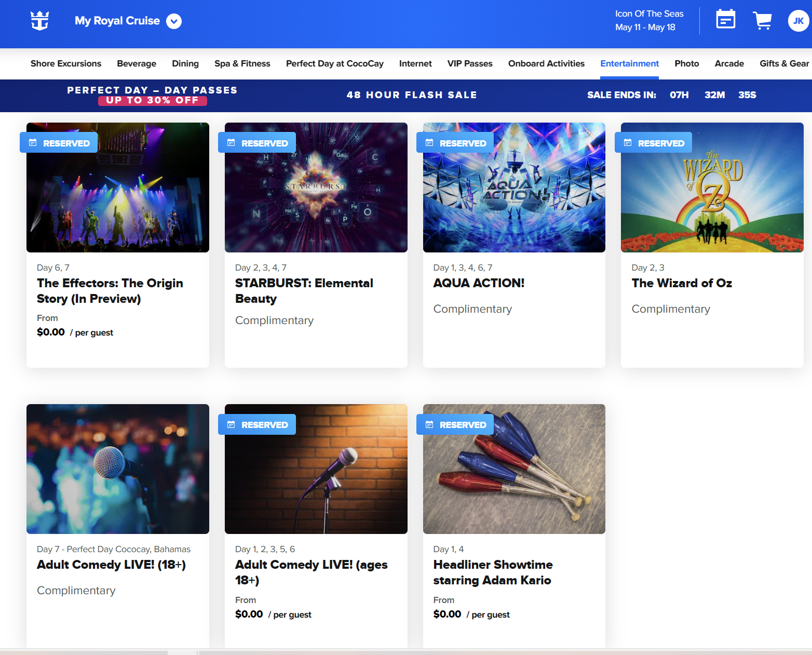Open the My Royal Cruise title link

point(117,21)
